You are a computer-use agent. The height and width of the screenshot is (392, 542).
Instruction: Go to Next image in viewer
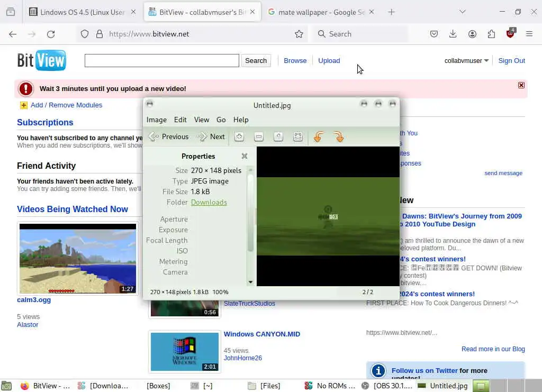(x=211, y=137)
